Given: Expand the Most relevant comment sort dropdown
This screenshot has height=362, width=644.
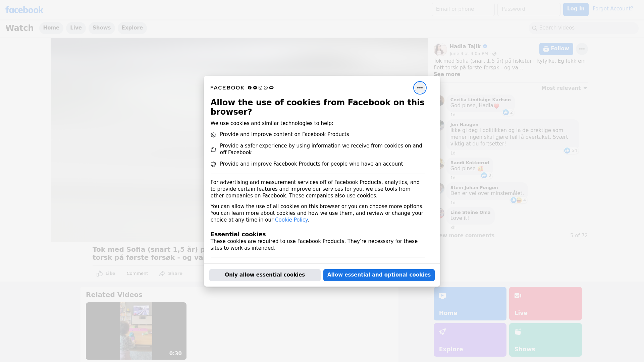Looking at the screenshot, I should (564, 88).
